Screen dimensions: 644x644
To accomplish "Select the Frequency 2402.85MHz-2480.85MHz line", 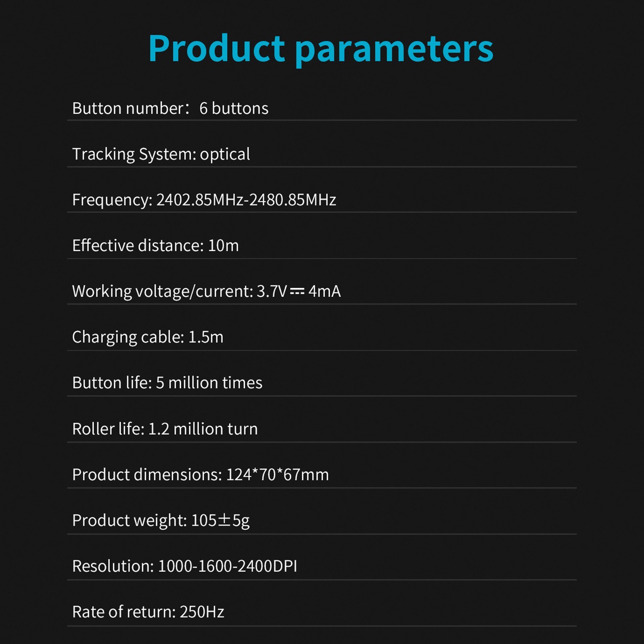I will point(204,200).
